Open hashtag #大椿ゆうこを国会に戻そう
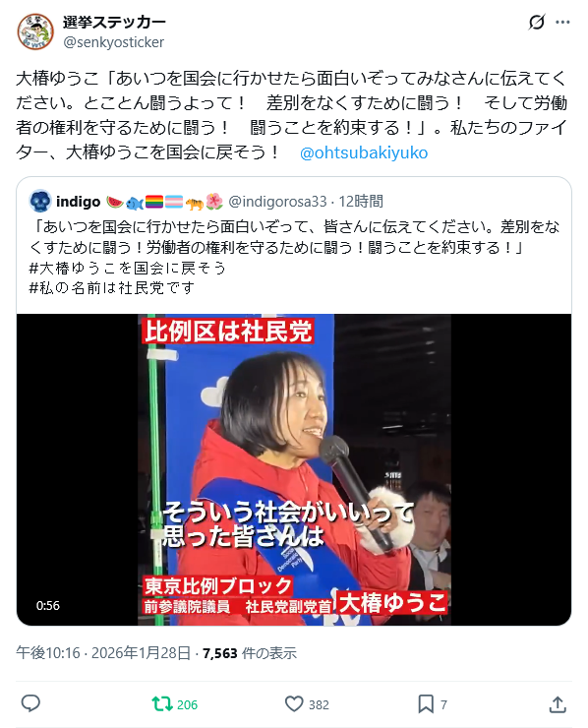588x728 pixels. [x=127, y=268]
